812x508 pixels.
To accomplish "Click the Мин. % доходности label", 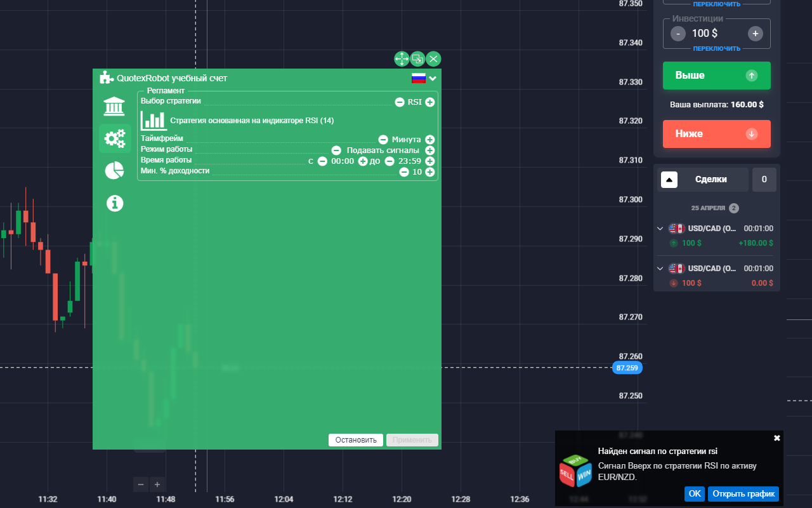I will point(175,171).
